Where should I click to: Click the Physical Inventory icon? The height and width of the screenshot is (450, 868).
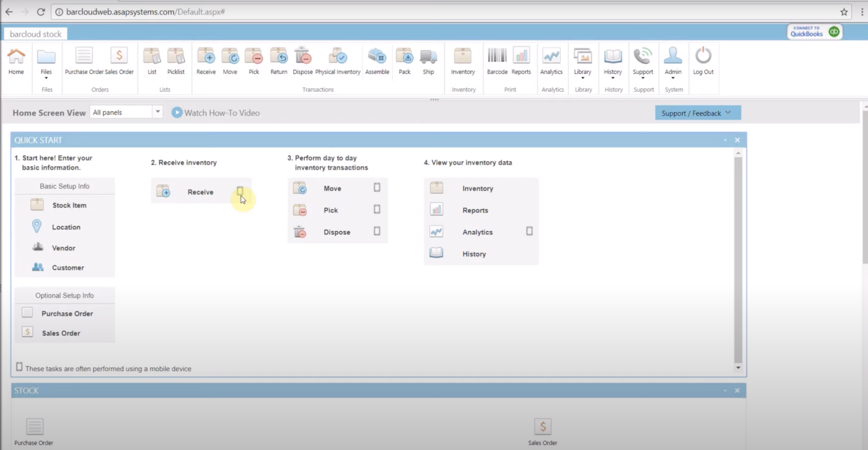pyautogui.click(x=338, y=61)
